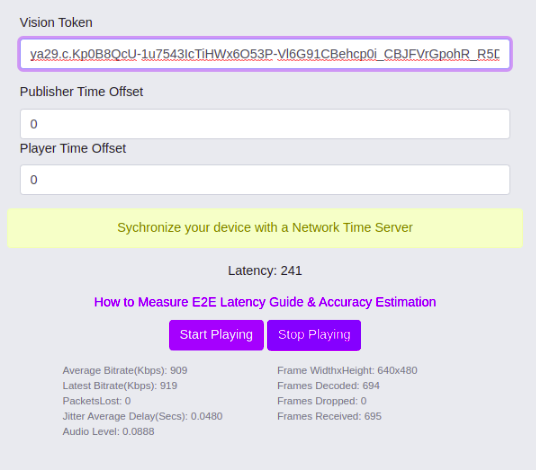Click the Frame WidthxHeight 640x480 statistic

coord(347,371)
